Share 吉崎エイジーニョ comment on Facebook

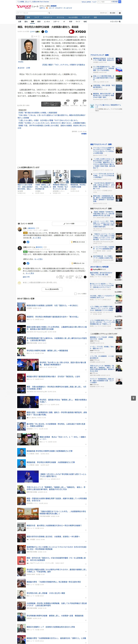[28, 263]
